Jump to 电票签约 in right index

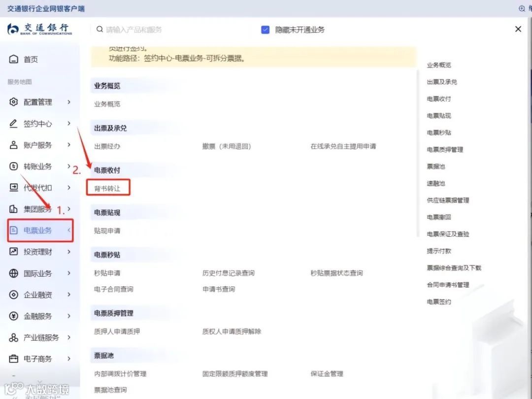click(x=439, y=301)
